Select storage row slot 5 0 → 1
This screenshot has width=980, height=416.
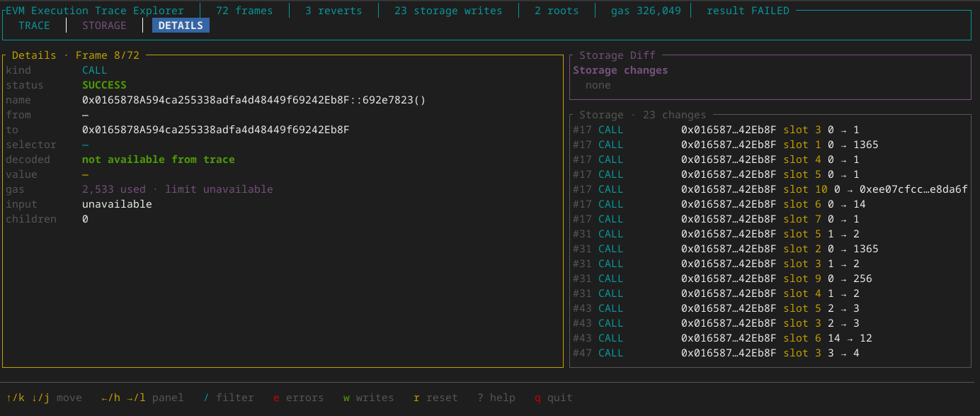pyautogui.click(x=770, y=174)
